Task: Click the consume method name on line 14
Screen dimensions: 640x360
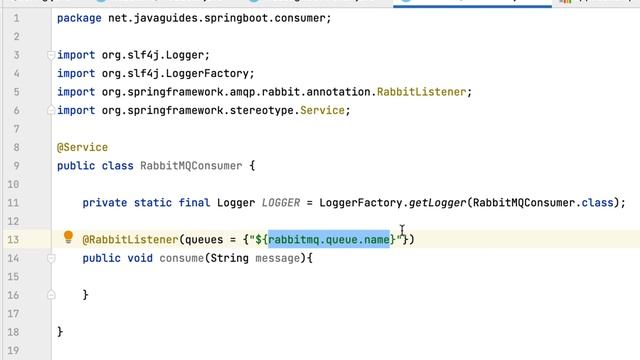Action: pos(181,258)
